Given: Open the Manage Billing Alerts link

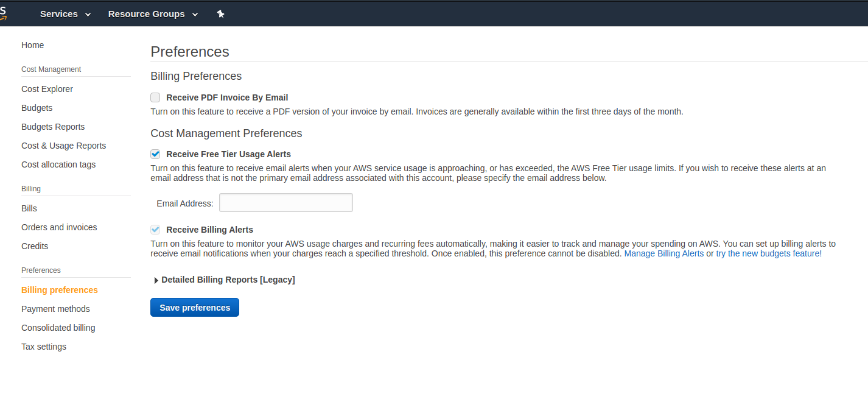Looking at the screenshot, I should [663, 253].
